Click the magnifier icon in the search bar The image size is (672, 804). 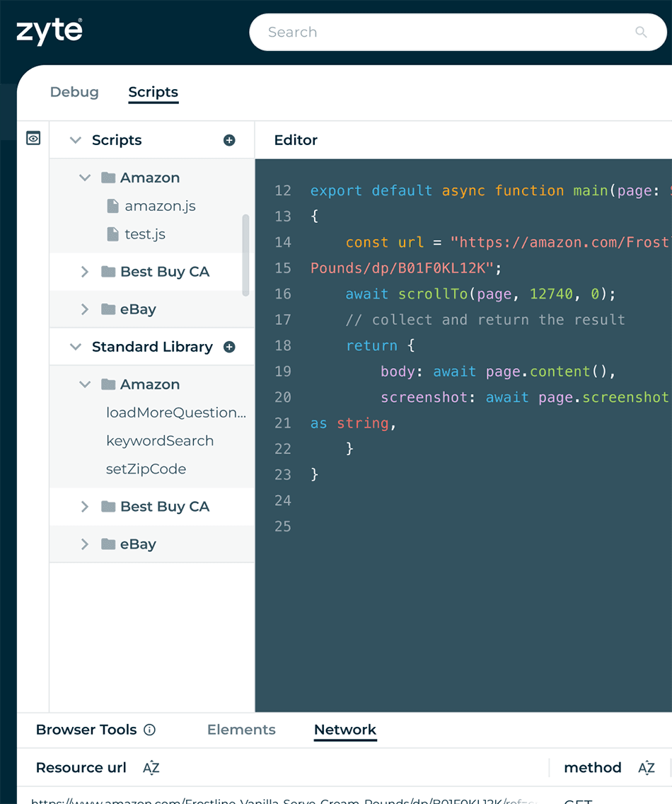click(641, 32)
